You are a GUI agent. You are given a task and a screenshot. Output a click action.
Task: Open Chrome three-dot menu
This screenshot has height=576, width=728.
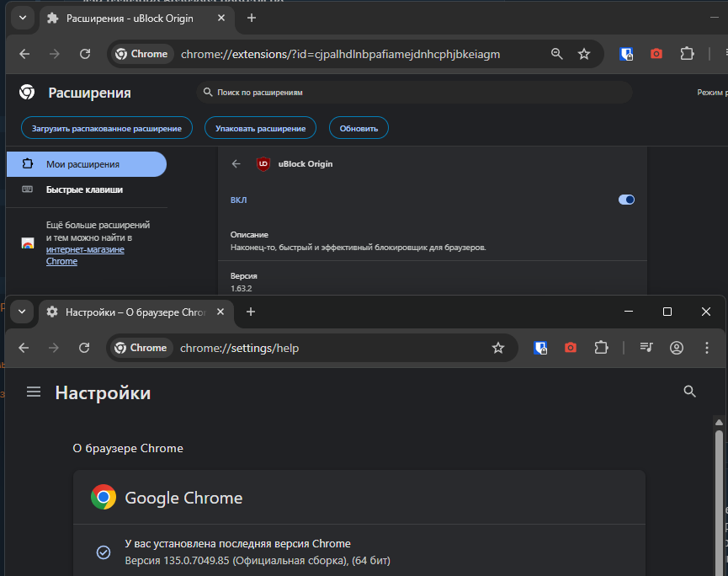706,348
